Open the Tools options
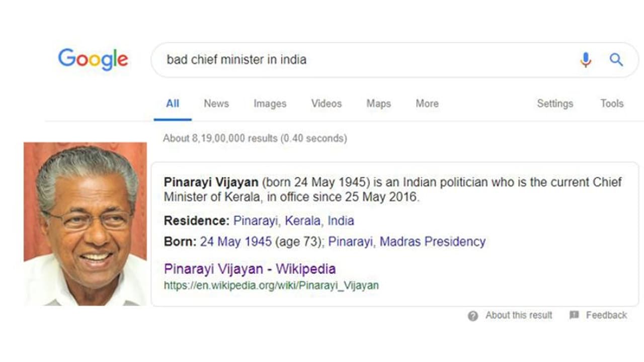 pos(612,104)
